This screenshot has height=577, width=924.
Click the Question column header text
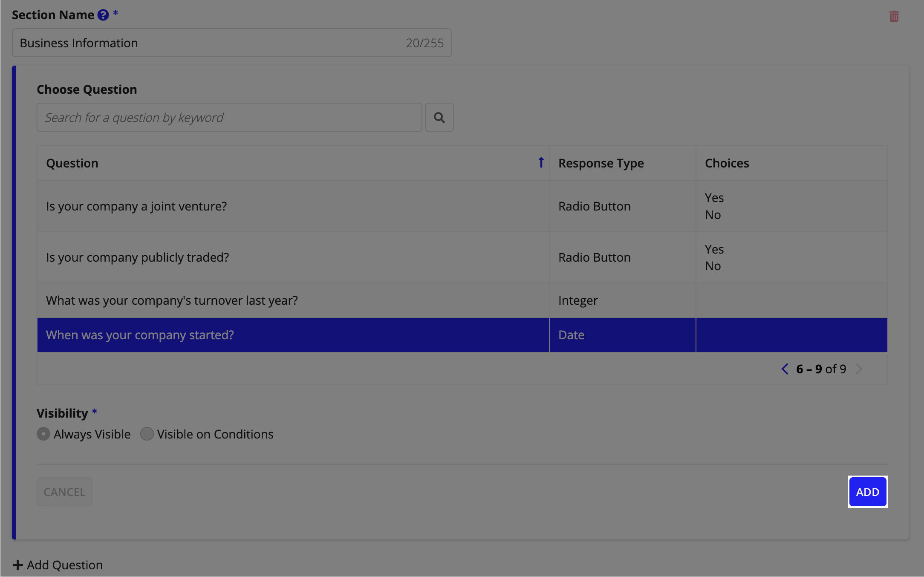(x=72, y=163)
